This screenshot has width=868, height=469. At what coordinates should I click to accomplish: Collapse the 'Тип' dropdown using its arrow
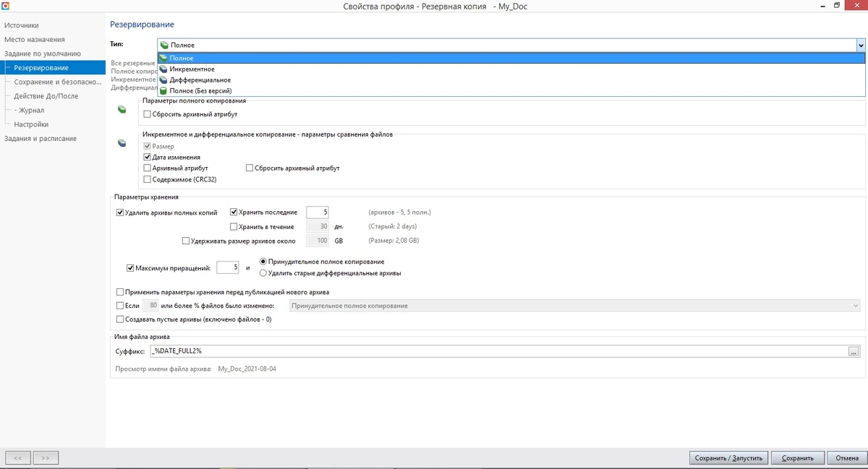click(x=860, y=45)
